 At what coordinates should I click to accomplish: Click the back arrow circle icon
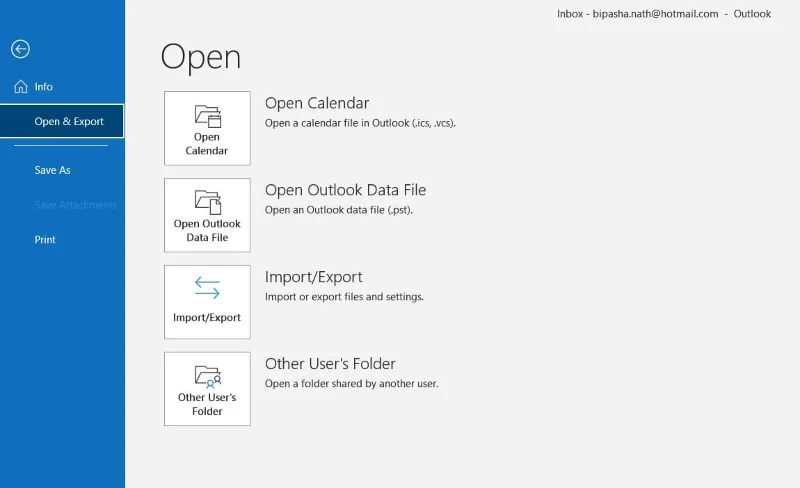(20, 49)
